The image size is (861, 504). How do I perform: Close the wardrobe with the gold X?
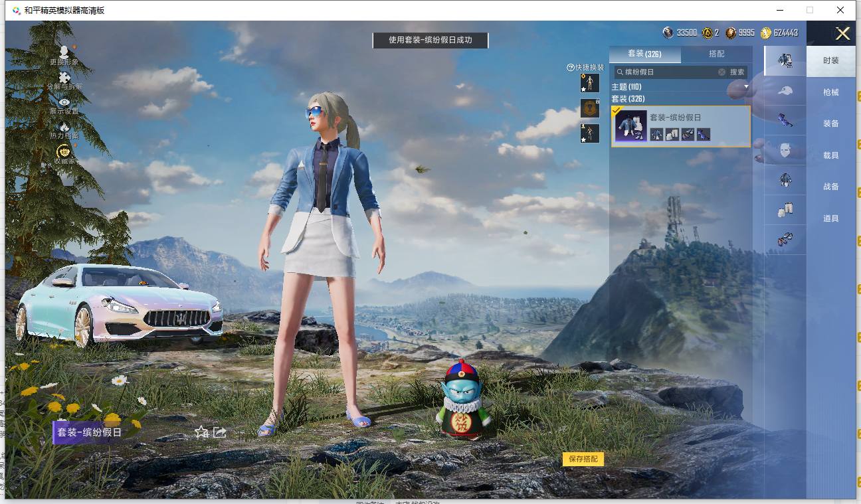coord(842,34)
